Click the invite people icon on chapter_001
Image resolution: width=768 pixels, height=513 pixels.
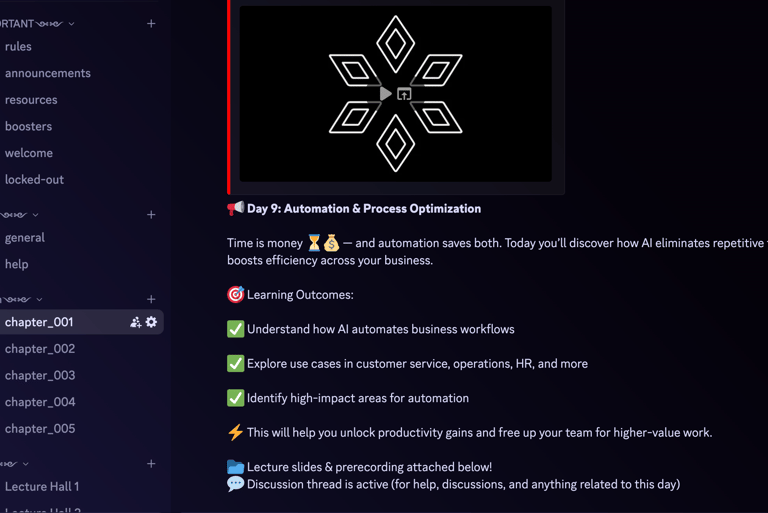click(x=135, y=322)
